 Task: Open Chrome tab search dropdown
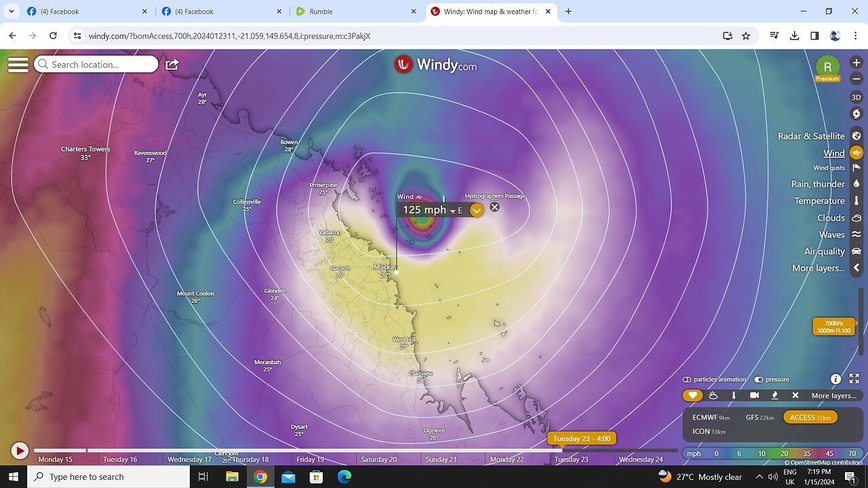point(11,12)
